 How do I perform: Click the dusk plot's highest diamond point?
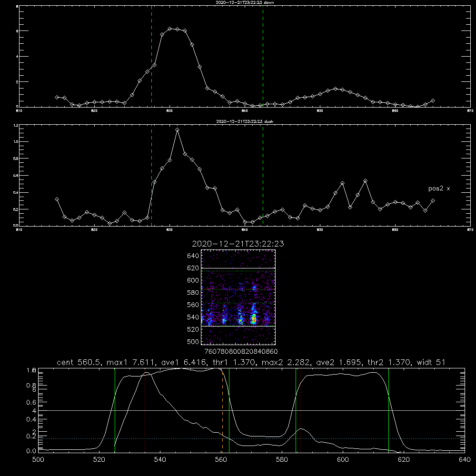[x=177, y=130]
